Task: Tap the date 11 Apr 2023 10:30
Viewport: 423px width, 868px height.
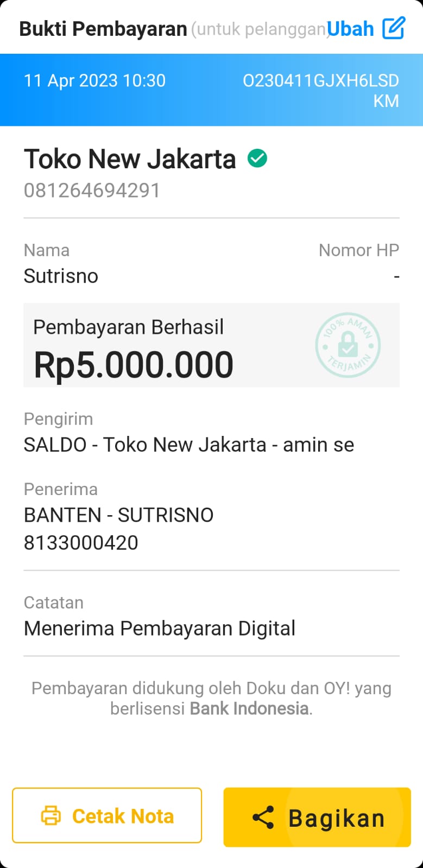Action: pos(94,81)
